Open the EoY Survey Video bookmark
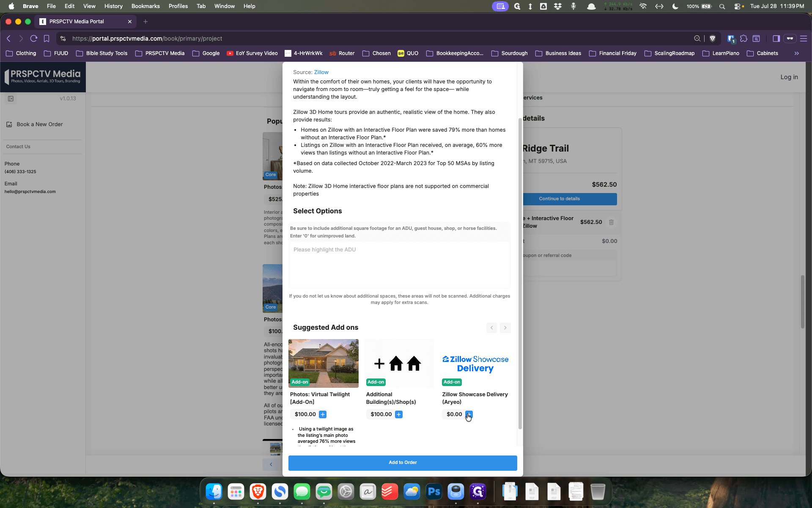 click(x=252, y=53)
